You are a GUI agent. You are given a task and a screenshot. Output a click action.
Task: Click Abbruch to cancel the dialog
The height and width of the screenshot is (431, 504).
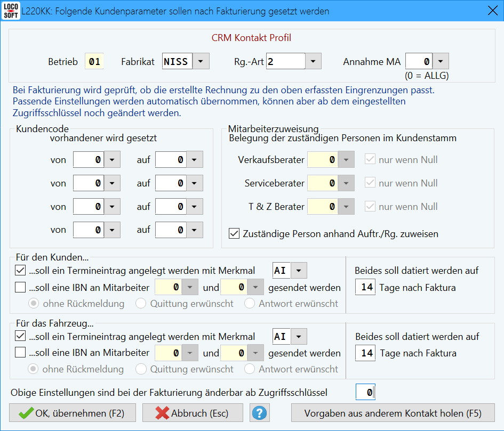192,413
